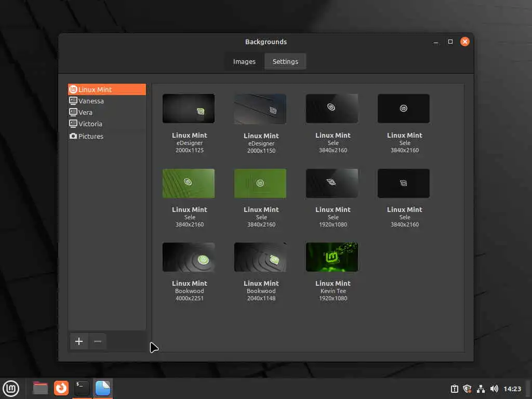The height and width of the screenshot is (399, 532).
Task: Select the Linux Mint category in sidebar
Action: [x=107, y=89]
